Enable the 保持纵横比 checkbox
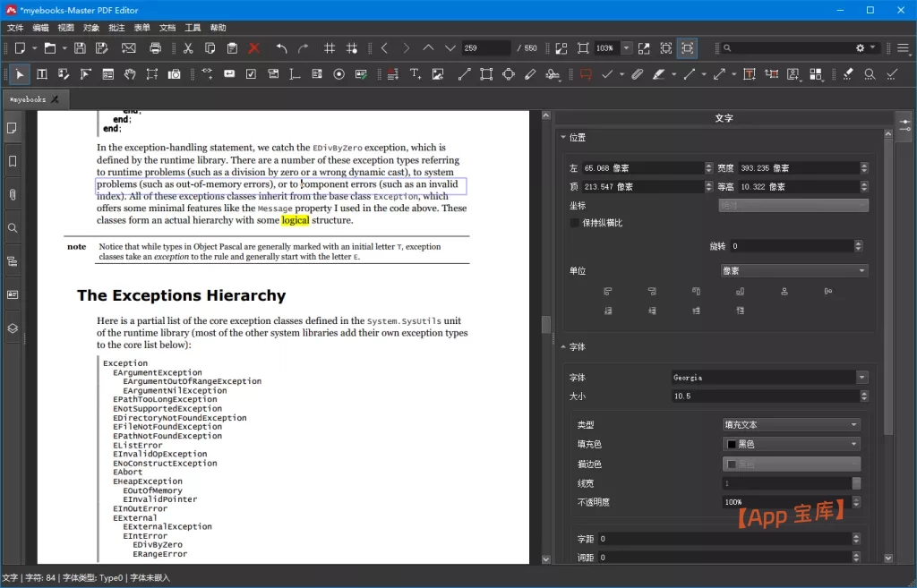Viewport: 917px width, 588px height. (x=575, y=223)
